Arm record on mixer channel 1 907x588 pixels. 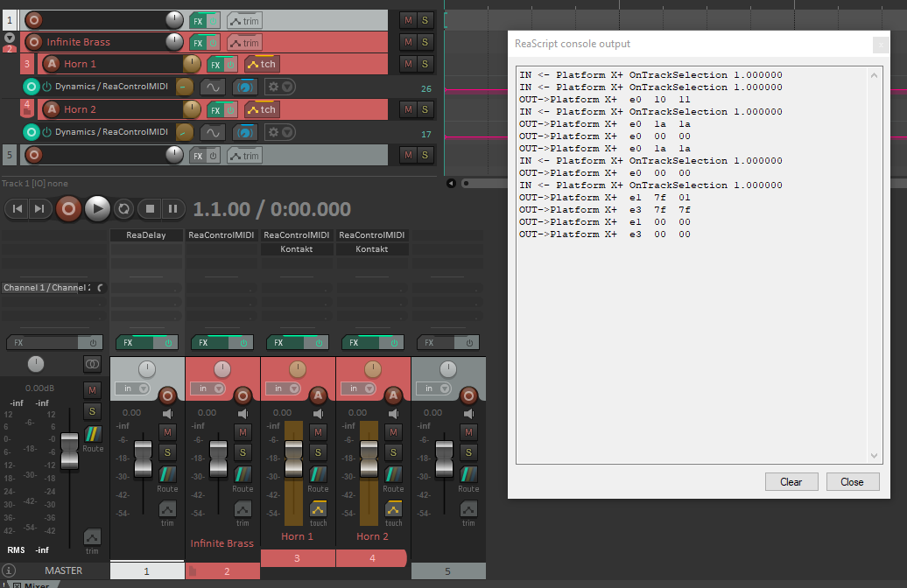[167, 395]
